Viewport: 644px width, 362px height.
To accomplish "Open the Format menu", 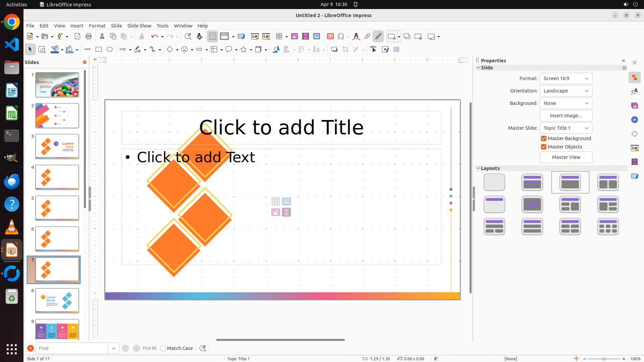I will coord(97,26).
